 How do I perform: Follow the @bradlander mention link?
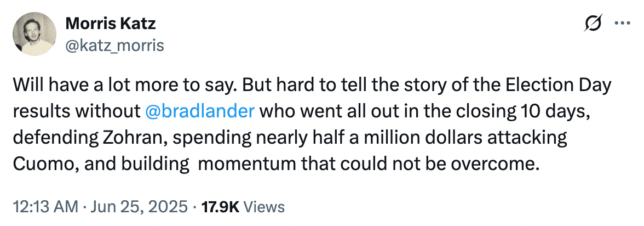tap(200, 111)
